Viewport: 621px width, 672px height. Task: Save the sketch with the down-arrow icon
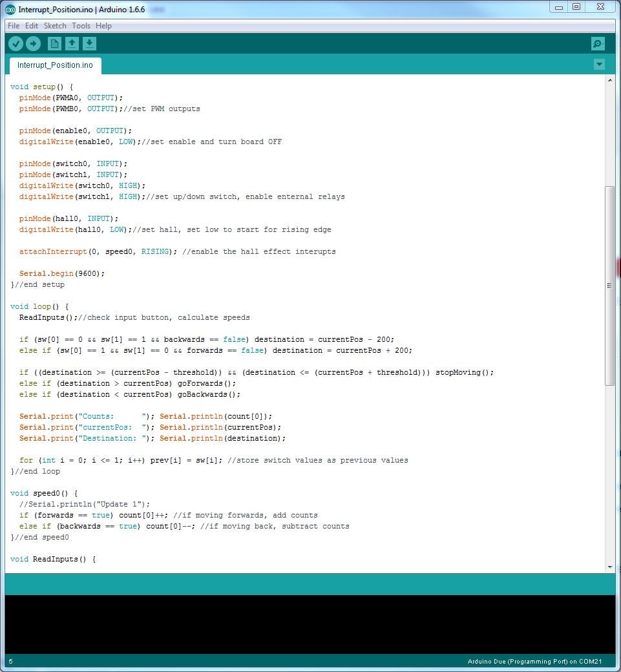pyautogui.click(x=89, y=43)
